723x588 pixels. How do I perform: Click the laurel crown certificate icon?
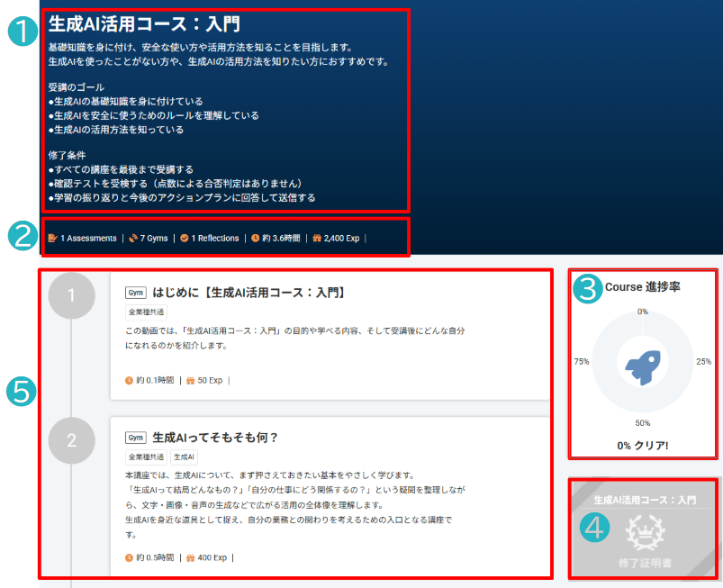(x=645, y=533)
